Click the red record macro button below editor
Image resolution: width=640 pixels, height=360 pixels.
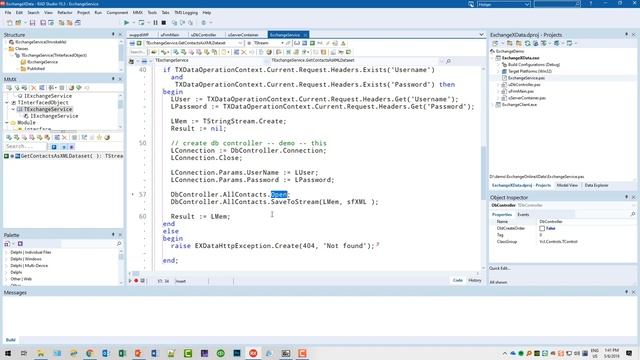[x=136, y=281]
